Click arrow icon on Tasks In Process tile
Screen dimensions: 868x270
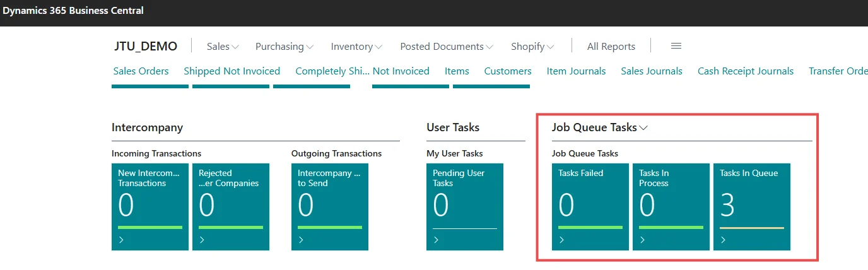(x=642, y=240)
